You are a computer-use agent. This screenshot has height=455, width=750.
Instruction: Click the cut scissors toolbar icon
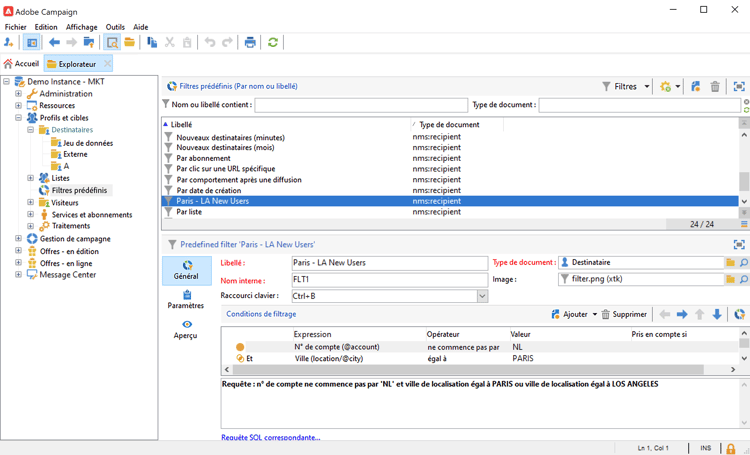click(169, 43)
